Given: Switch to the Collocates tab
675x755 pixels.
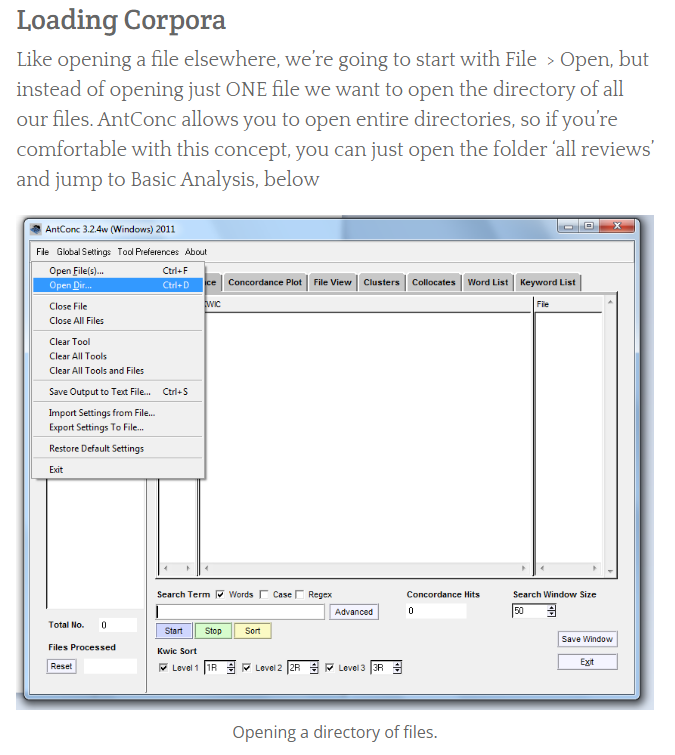Looking at the screenshot, I should click(433, 282).
